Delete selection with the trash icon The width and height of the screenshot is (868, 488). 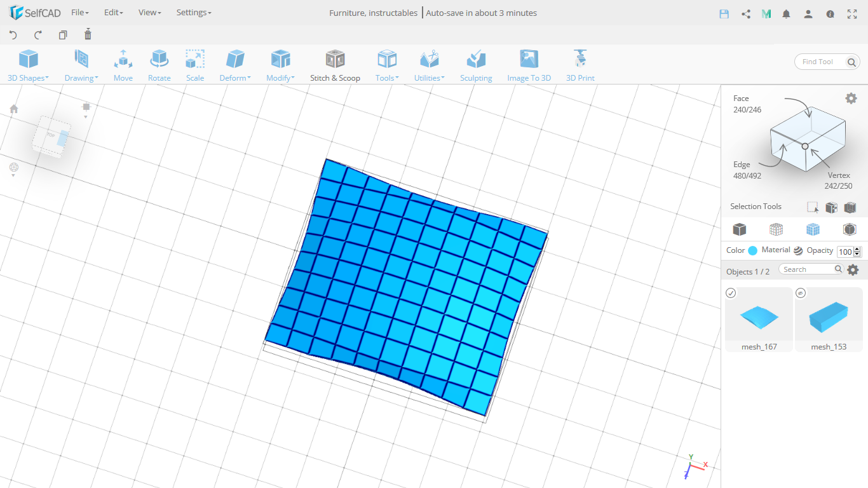click(88, 34)
